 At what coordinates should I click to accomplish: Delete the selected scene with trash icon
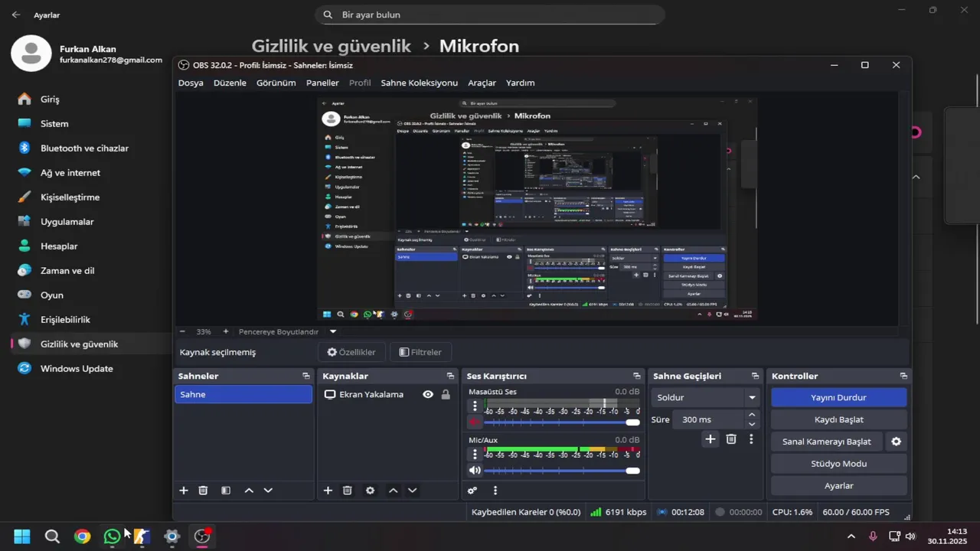(x=203, y=491)
